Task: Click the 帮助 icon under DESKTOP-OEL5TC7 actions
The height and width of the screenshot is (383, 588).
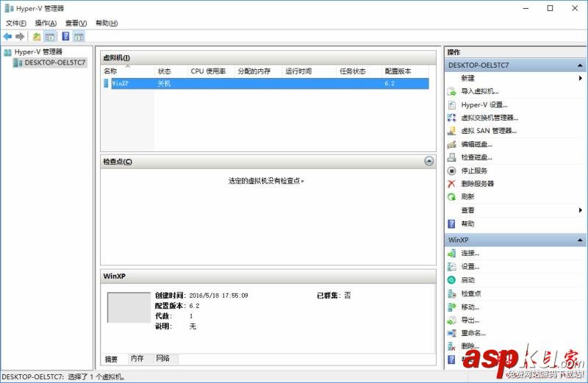Action: pyautogui.click(x=451, y=224)
